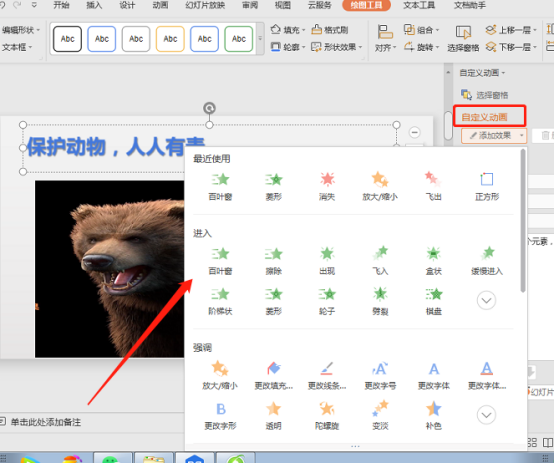554x463 pixels.
Task: Apply the 棋盘 entrance effect
Action: (434, 301)
